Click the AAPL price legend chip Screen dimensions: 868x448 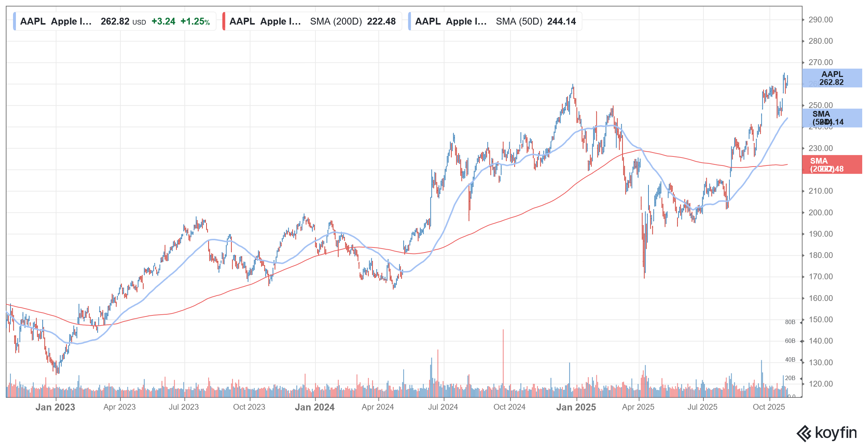pyautogui.click(x=115, y=21)
